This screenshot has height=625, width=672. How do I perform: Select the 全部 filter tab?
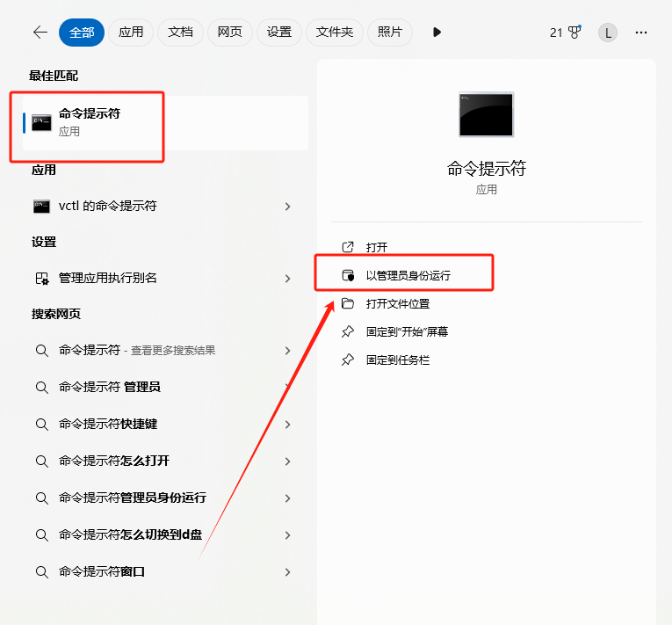point(82,33)
